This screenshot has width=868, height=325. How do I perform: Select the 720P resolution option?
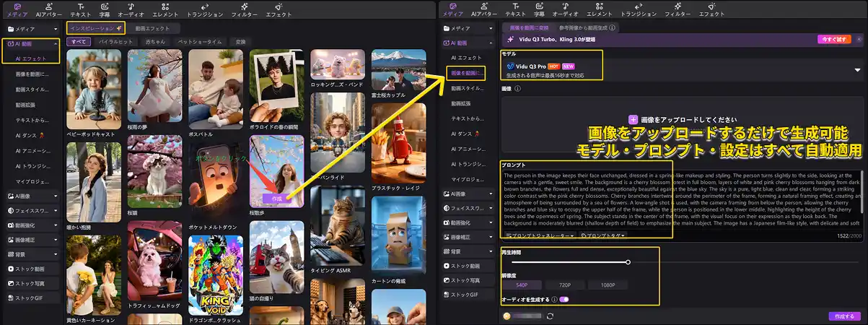coord(564,285)
